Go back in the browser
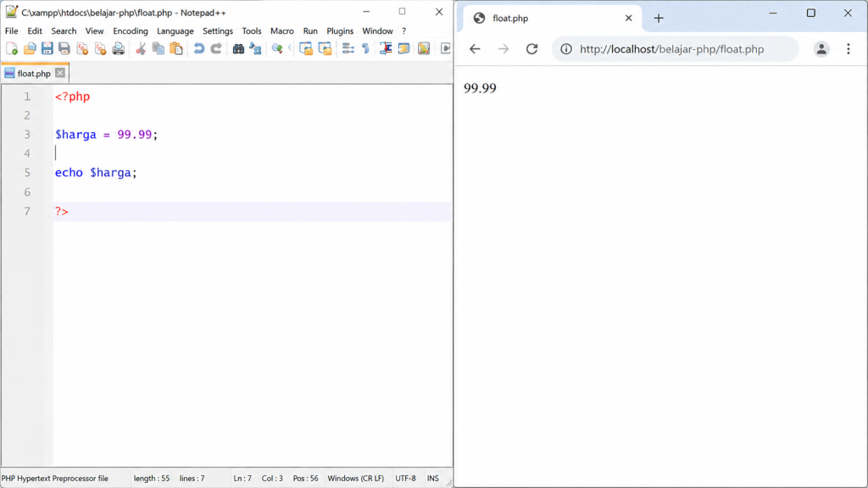Viewport: 868px width, 488px height. pos(475,48)
